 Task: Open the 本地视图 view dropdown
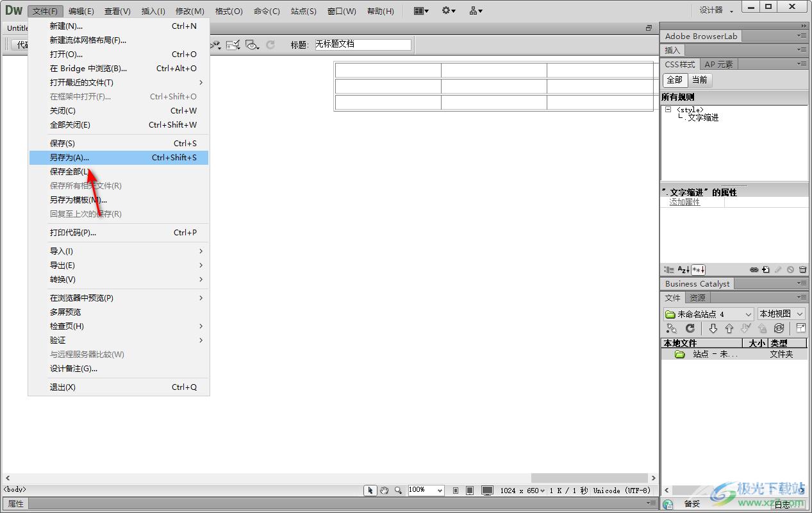pos(781,314)
